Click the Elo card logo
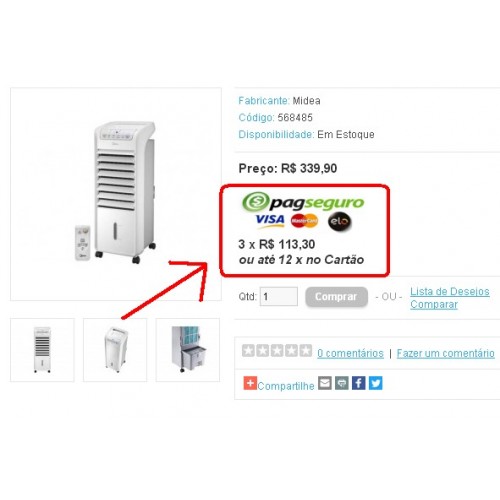Viewport: 500px width, 500px height. [x=339, y=221]
